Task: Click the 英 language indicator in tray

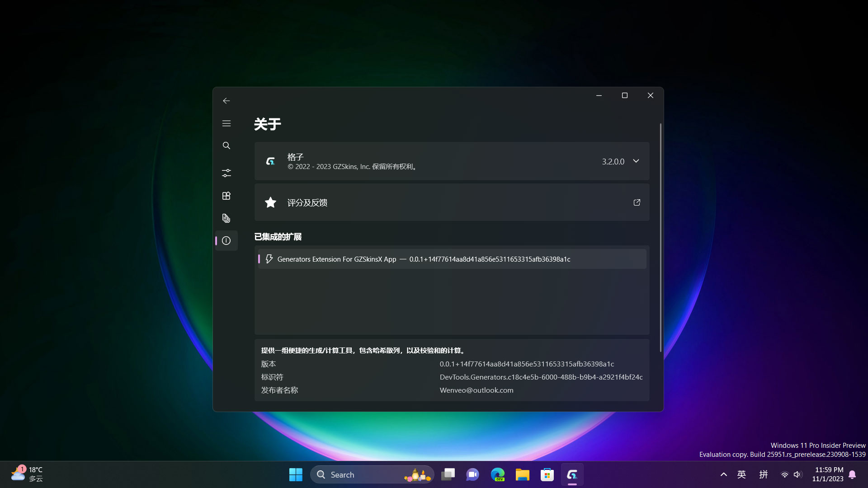Action: click(741, 474)
